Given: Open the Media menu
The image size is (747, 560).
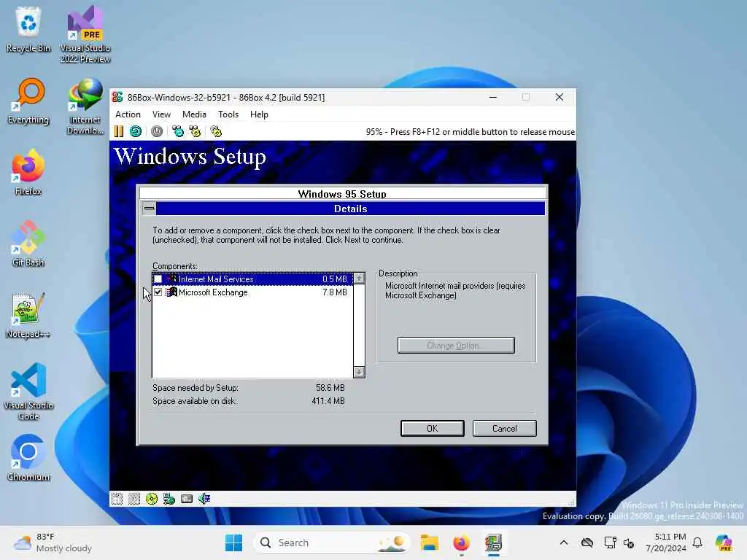Looking at the screenshot, I should click(194, 114).
